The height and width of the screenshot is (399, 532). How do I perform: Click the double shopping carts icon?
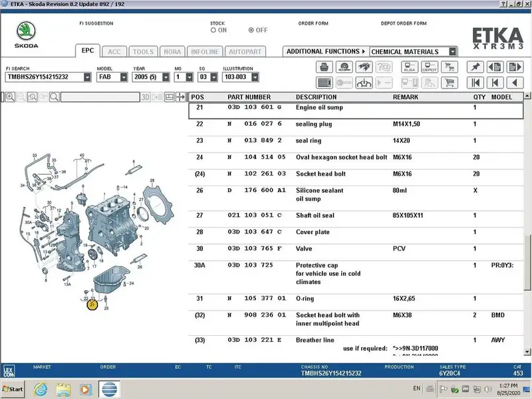(x=450, y=67)
